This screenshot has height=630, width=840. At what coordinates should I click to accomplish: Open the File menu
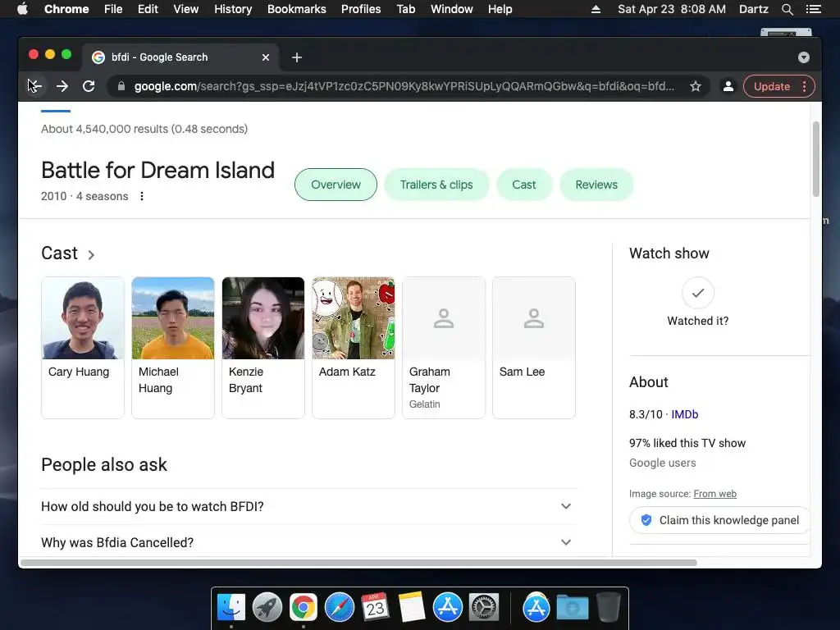(x=113, y=9)
